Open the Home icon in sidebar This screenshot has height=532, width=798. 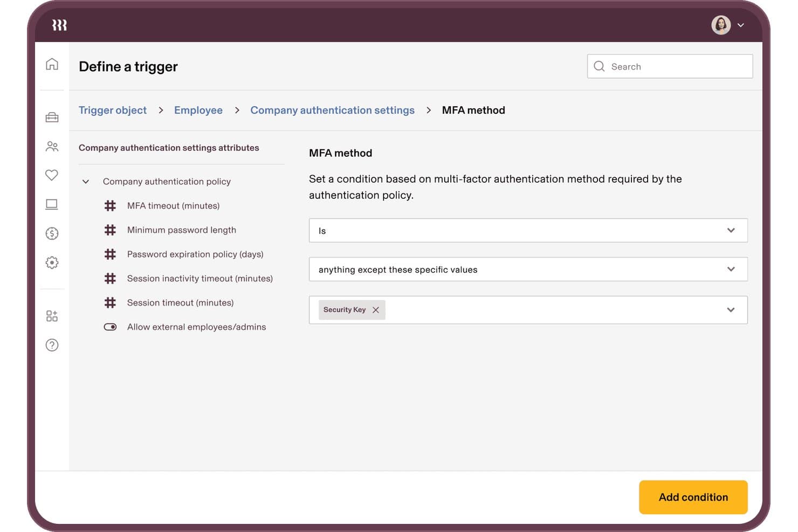pyautogui.click(x=52, y=64)
